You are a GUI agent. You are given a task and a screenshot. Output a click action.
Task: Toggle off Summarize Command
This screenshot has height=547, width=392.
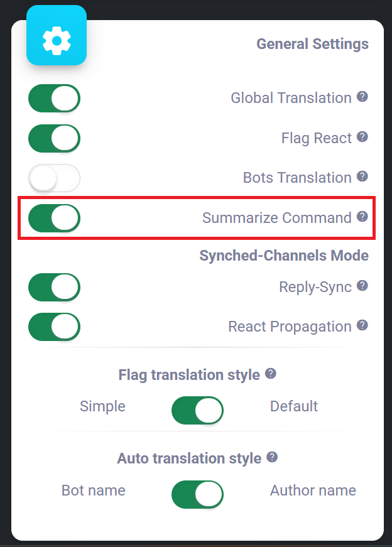click(x=55, y=218)
